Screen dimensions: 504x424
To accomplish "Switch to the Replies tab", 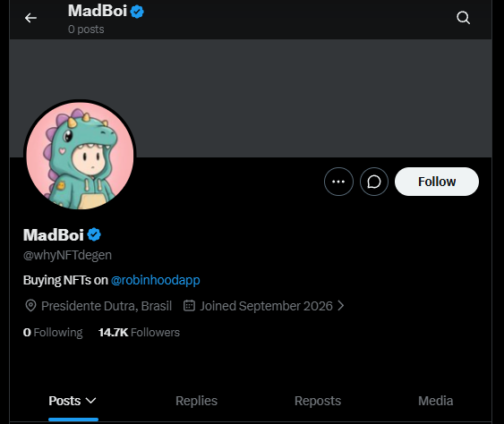I will (x=196, y=401).
